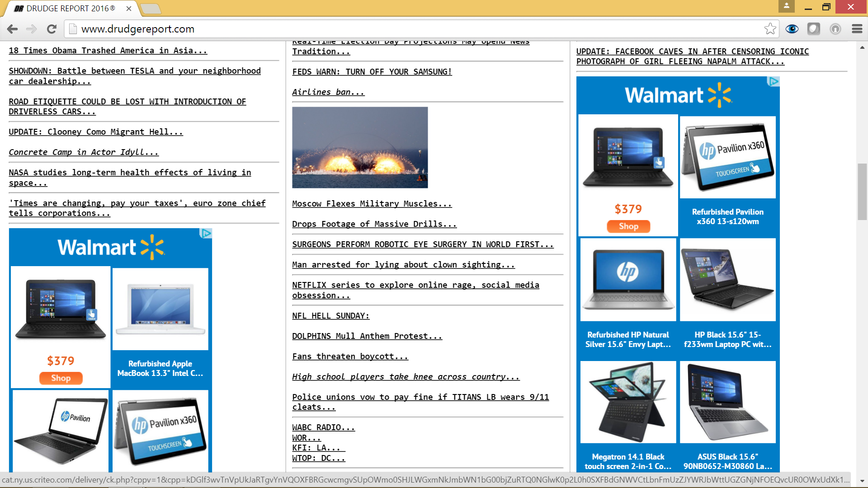
Task: Click the circular extension icon next to menu
Action: click(x=835, y=29)
